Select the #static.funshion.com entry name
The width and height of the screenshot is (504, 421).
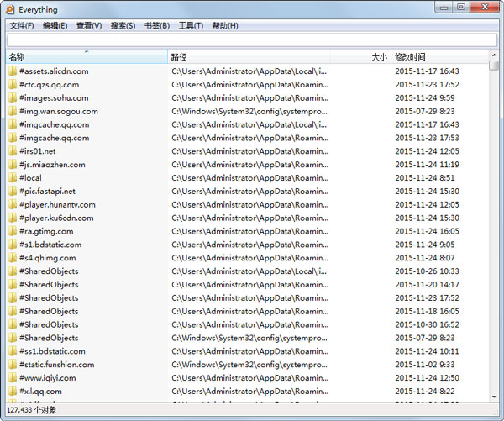coord(57,365)
